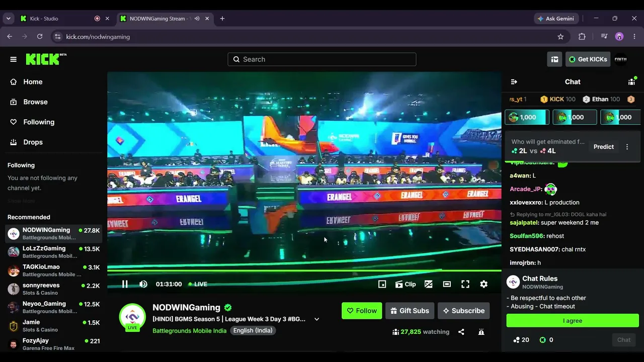Click the KICK 100 leaderboard entry
Image resolution: width=644 pixels, height=362 pixels.
tap(558, 100)
